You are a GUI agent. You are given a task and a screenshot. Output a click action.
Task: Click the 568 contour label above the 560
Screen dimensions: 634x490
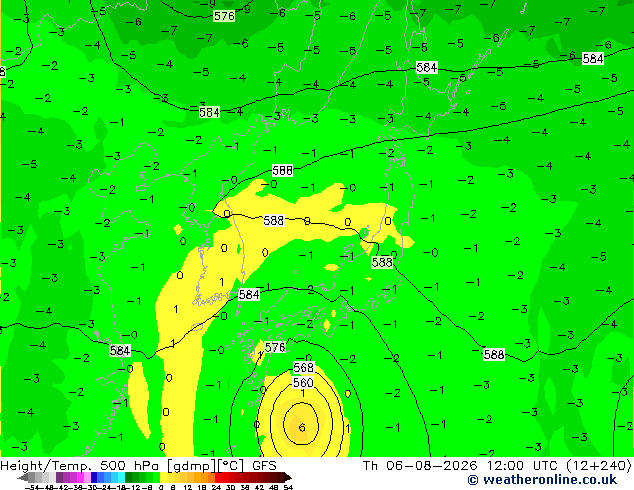[x=303, y=368]
